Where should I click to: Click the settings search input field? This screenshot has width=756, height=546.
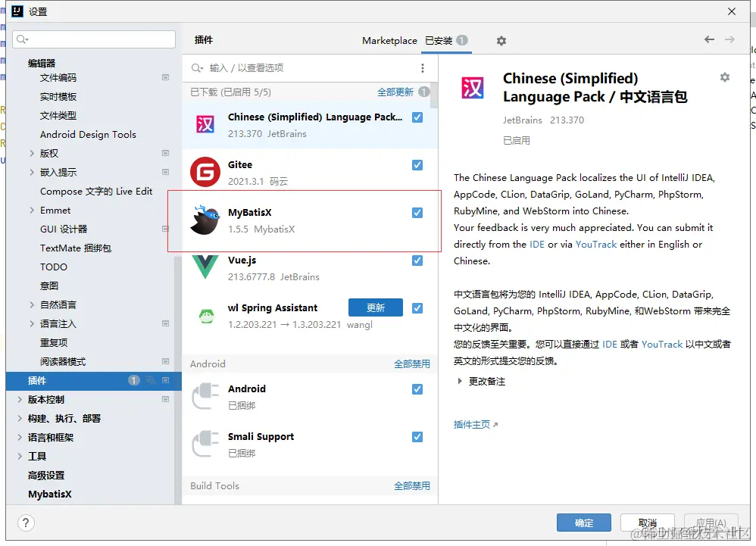[x=94, y=39]
